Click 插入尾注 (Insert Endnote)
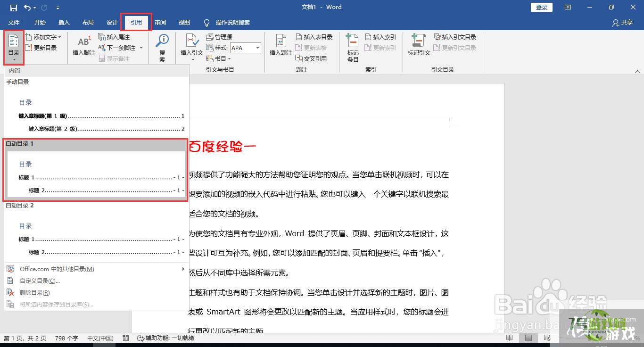644x347 pixels. pyautogui.click(x=114, y=37)
